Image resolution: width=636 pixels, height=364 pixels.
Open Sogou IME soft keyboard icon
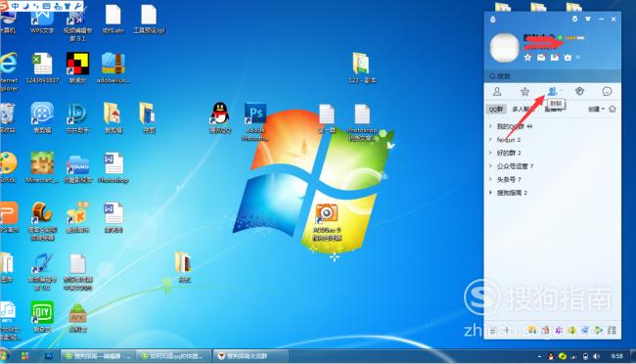pos(47,6)
